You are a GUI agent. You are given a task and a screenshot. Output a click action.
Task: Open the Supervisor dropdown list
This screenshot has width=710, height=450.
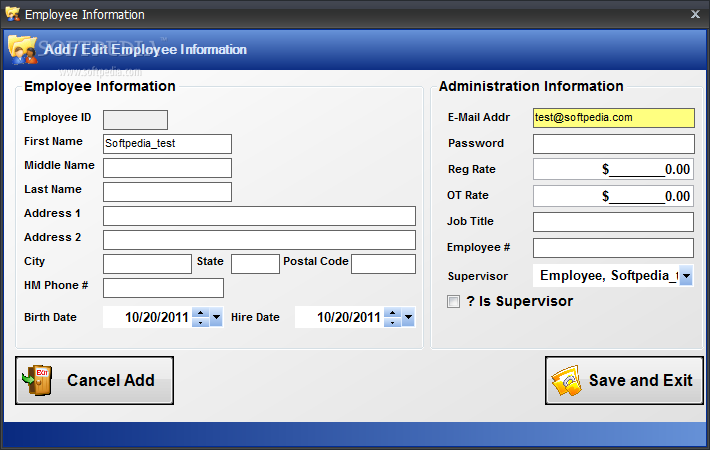point(686,276)
